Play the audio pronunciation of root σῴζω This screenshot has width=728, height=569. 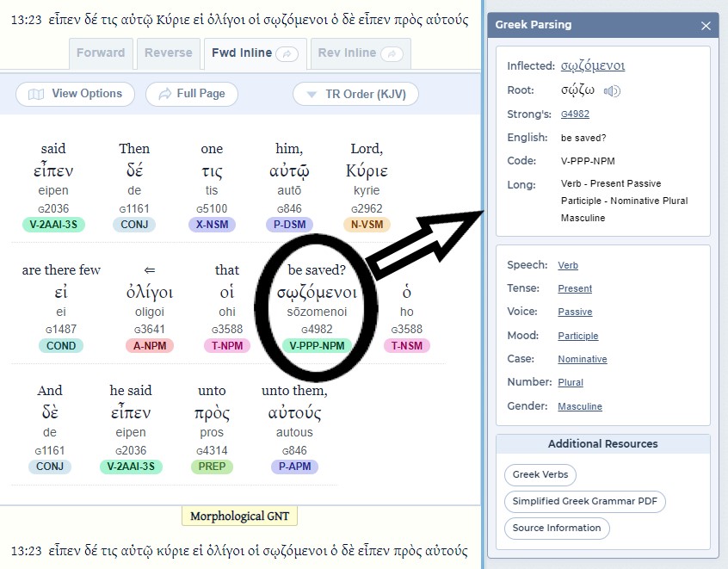[612, 90]
